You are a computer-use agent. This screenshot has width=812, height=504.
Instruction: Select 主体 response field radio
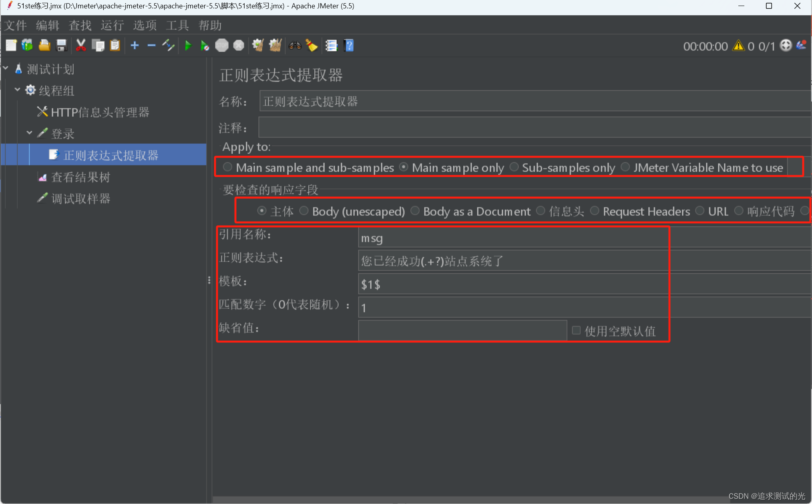click(x=262, y=211)
